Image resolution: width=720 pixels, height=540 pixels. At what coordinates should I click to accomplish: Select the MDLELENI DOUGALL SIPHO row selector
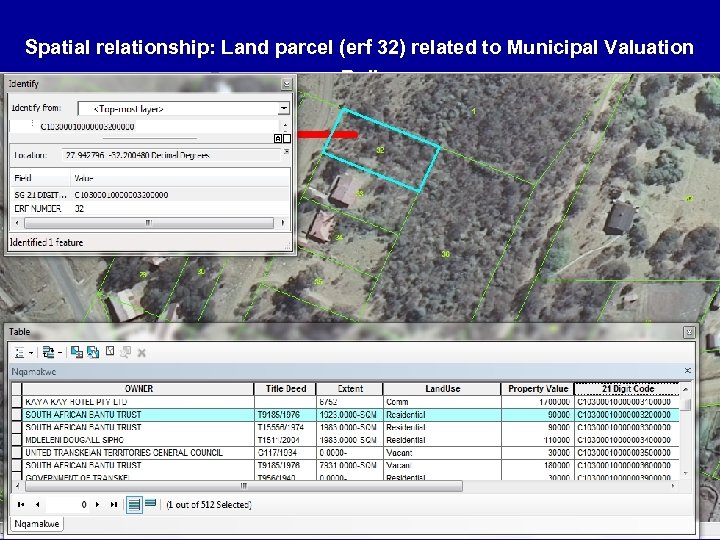17,440
